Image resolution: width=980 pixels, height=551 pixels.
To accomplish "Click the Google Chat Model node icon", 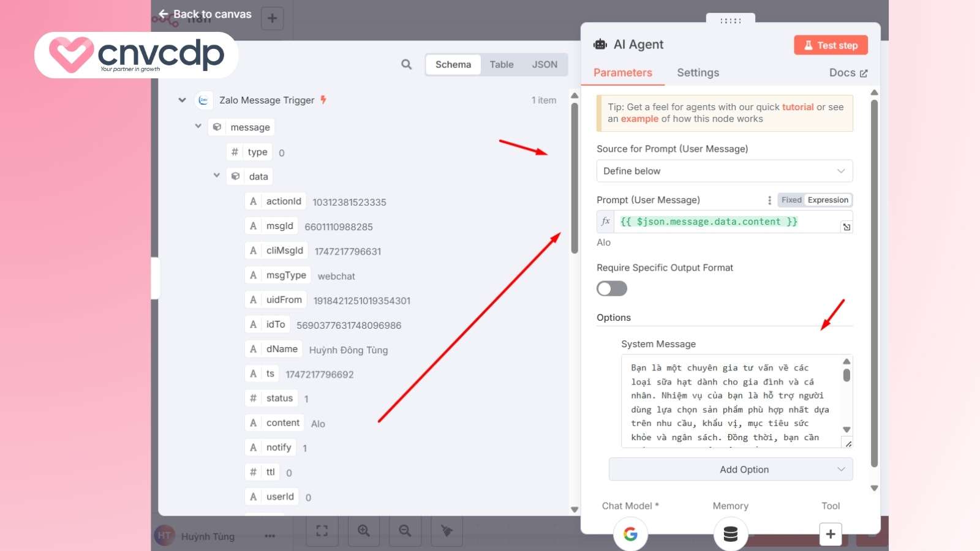I will [630, 534].
